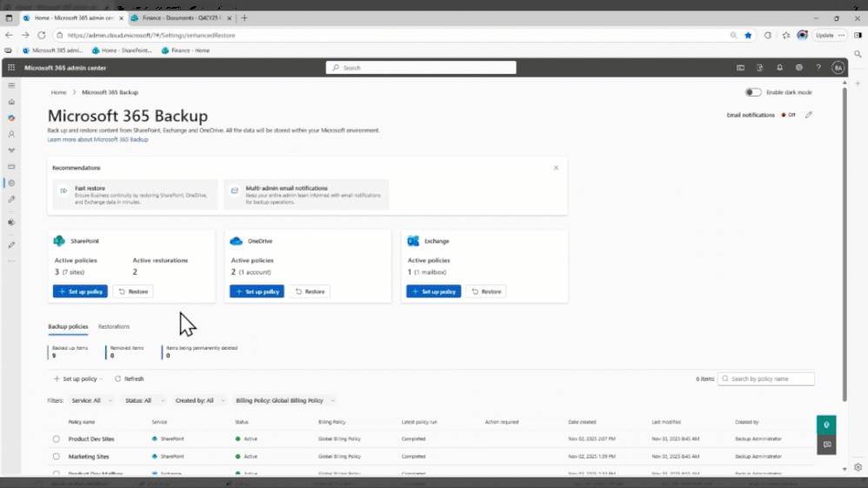
Task: Open Marketing Sites policy name
Action: coord(89,457)
